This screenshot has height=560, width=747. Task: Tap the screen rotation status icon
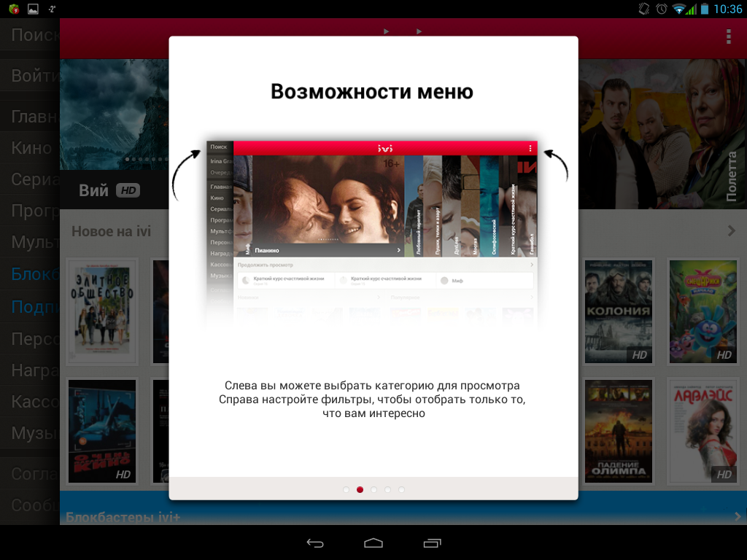(644, 9)
